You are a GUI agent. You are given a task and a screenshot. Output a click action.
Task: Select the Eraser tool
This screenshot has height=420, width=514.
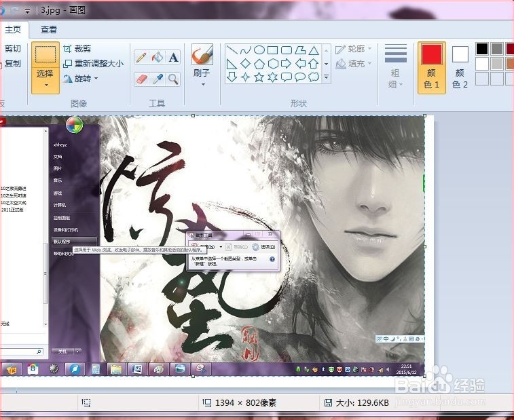(x=141, y=79)
